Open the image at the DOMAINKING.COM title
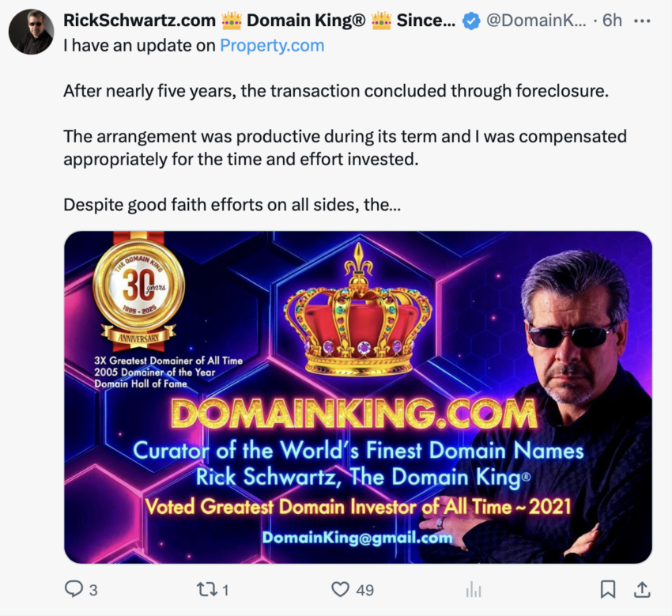The image size is (672, 616). pos(353,414)
